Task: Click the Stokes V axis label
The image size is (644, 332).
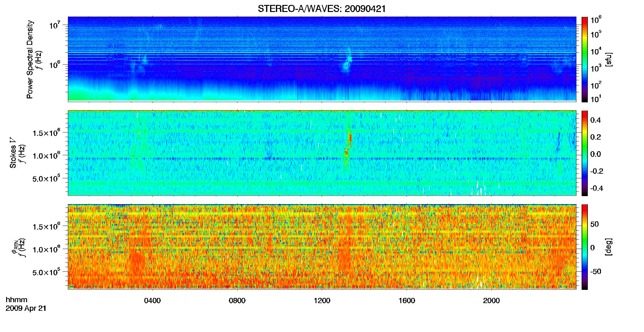Action: pos(13,153)
